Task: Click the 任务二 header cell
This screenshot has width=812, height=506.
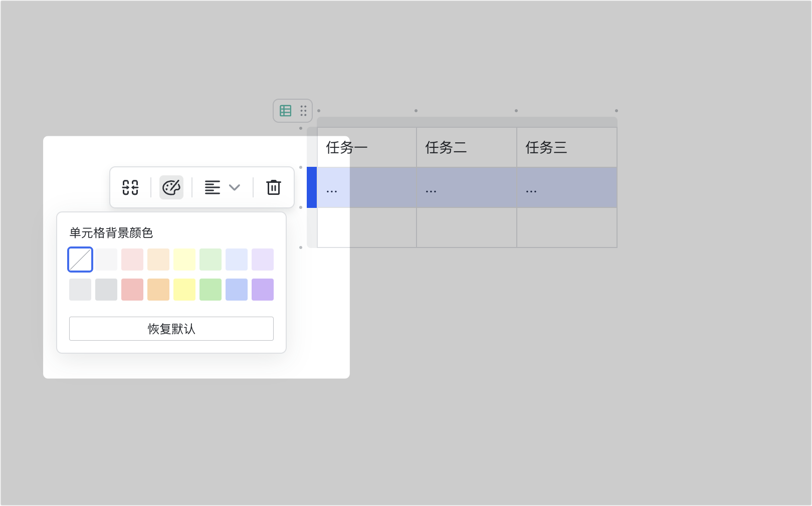Action: tap(466, 147)
